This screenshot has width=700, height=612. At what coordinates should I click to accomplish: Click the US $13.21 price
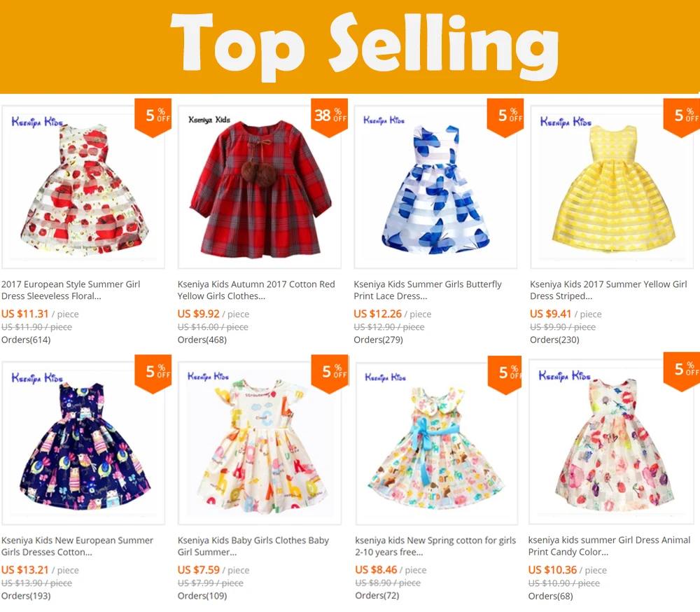point(25,570)
